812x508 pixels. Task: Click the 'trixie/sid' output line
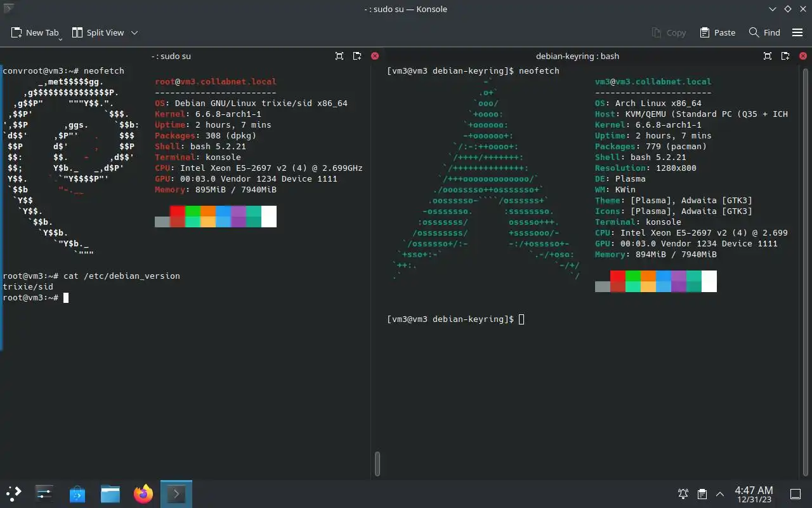28,286
